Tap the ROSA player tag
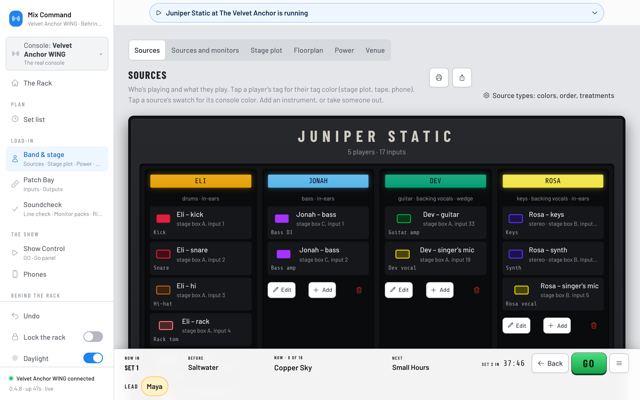 click(x=553, y=181)
